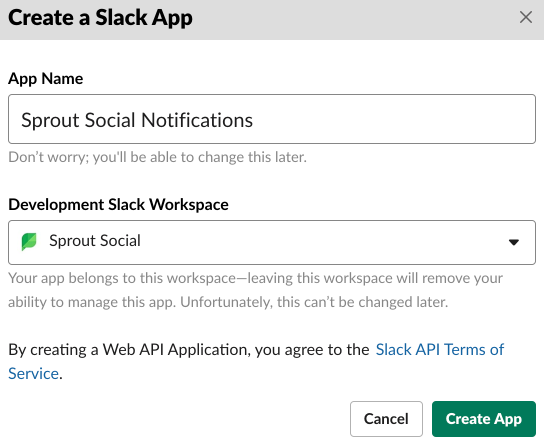The image size is (544, 445).
Task: Click the Development Slack Workspace label
Action: (x=118, y=205)
